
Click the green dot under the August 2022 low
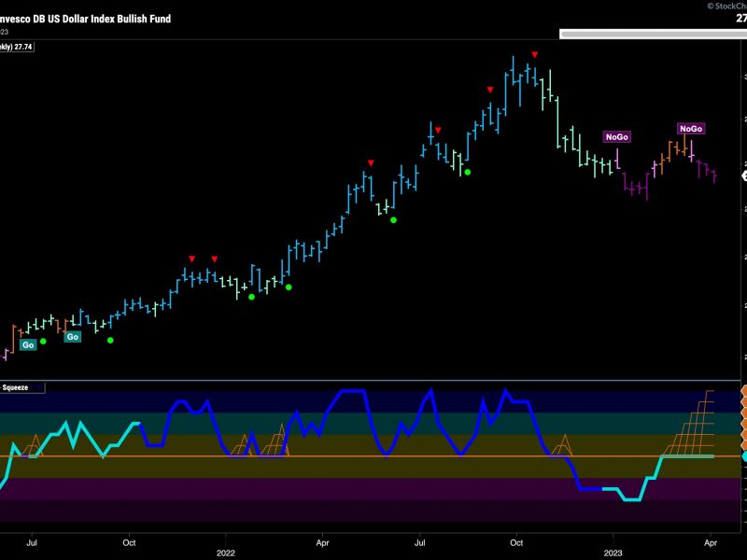tap(468, 173)
